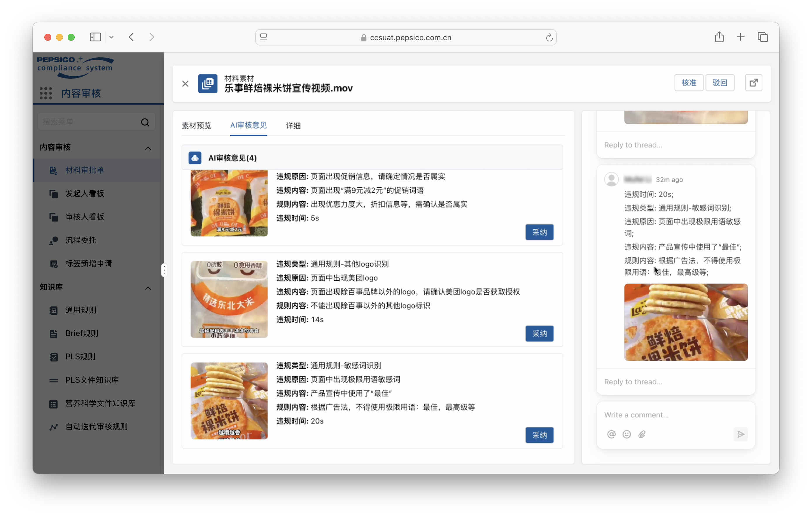Image resolution: width=812 pixels, height=517 pixels.
Task: Click the PLS规则 sidebar icon
Action: click(x=54, y=357)
